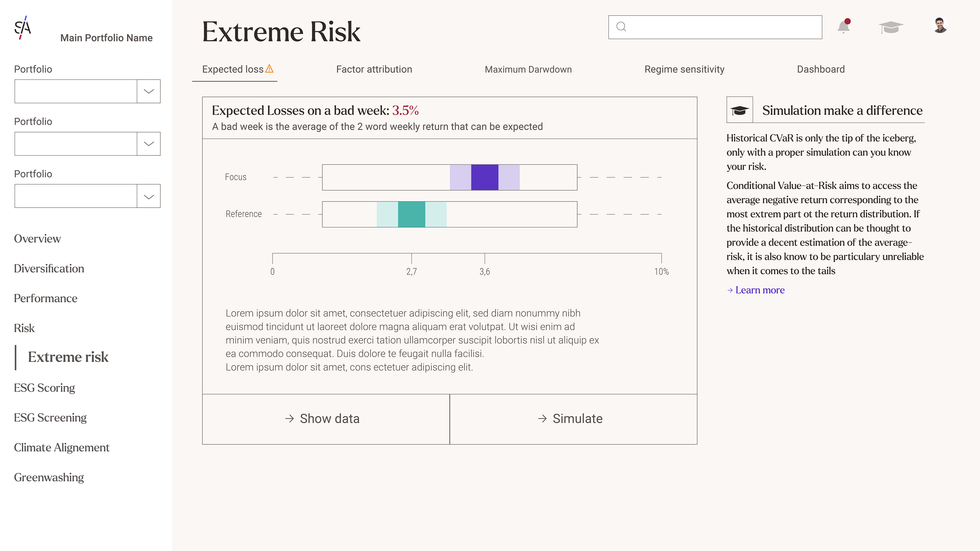
Task: Click the arrow icon next to Simulate
Action: pos(543,419)
